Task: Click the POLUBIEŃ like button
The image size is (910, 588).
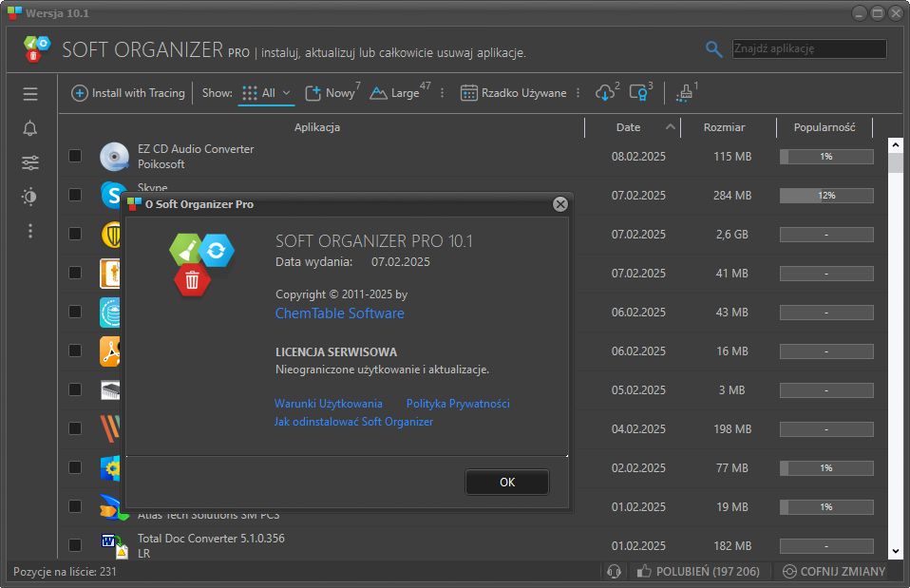Action: [x=698, y=572]
